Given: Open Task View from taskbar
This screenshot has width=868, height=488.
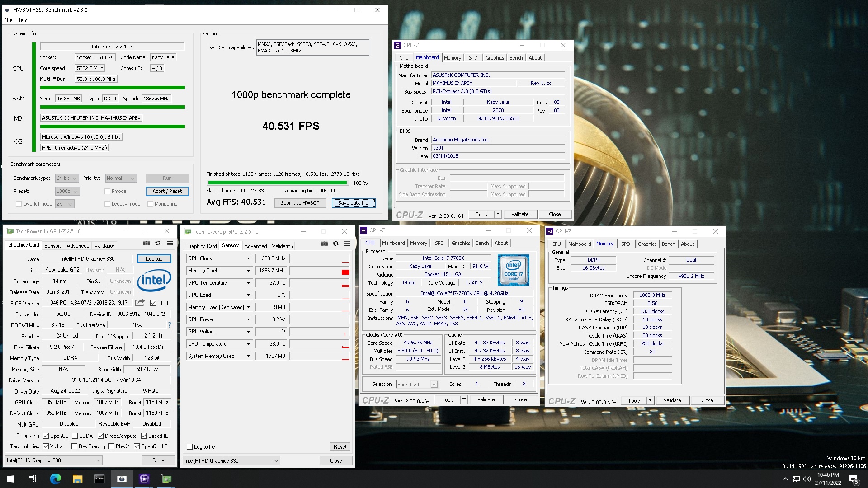Looking at the screenshot, I should [x=33, y=479].
